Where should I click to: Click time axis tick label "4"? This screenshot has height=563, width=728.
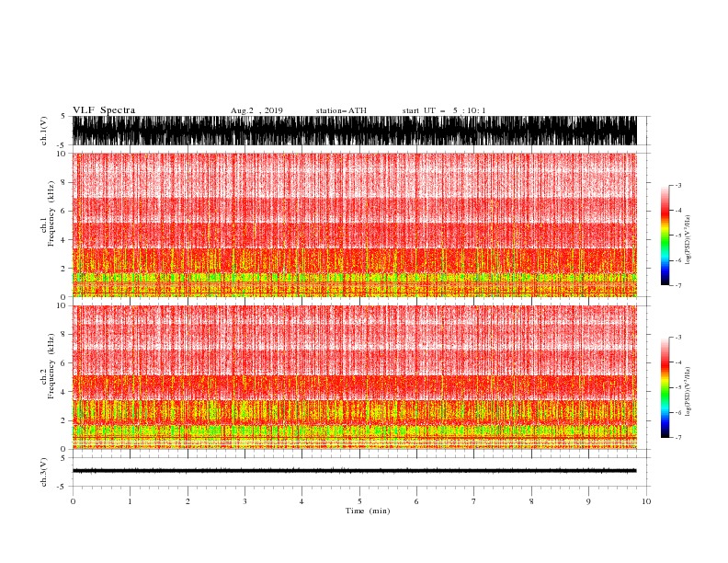click(301, 501)
